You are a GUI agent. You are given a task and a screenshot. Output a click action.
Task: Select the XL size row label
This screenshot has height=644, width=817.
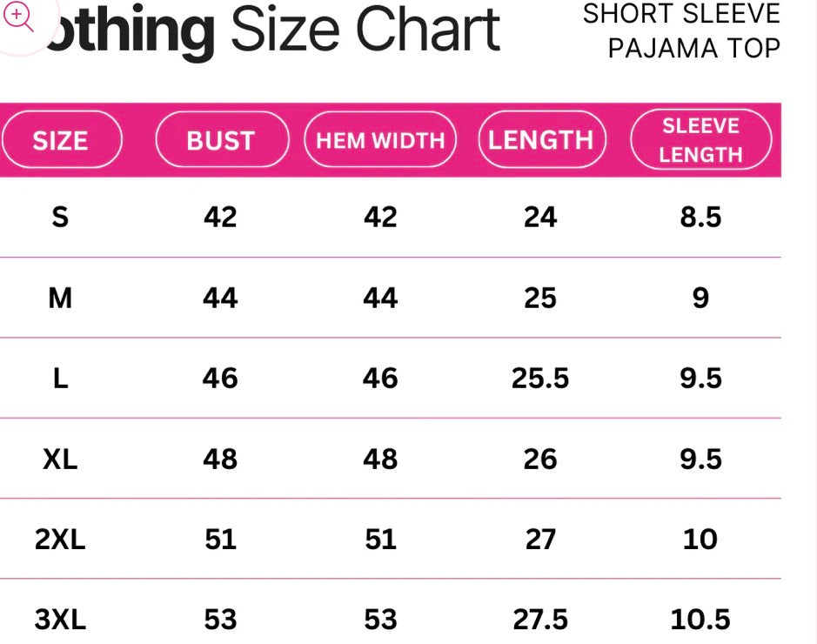click(x=60, y=459)
